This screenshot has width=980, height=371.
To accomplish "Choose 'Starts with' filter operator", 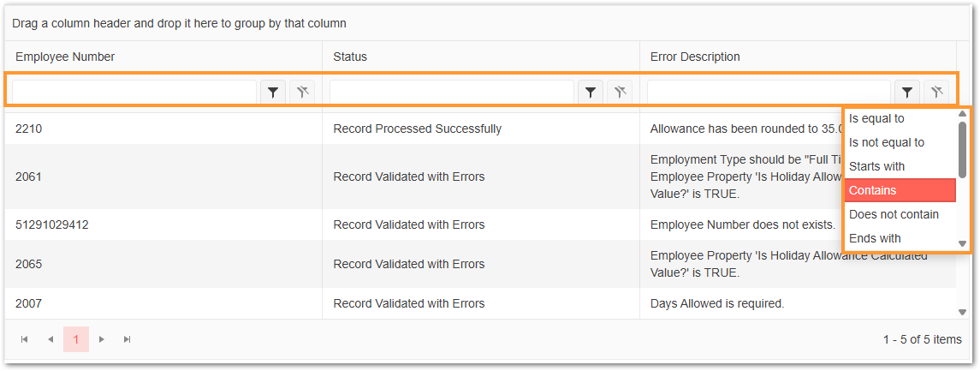I will (x=900, y=166).
